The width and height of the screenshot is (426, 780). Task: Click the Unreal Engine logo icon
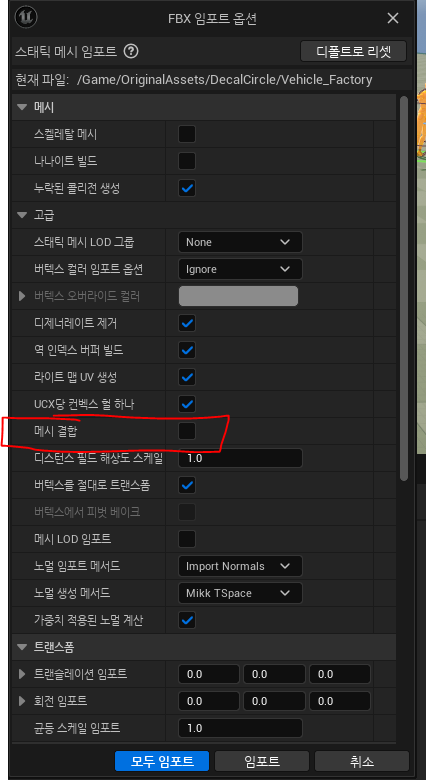coord(26,19)
